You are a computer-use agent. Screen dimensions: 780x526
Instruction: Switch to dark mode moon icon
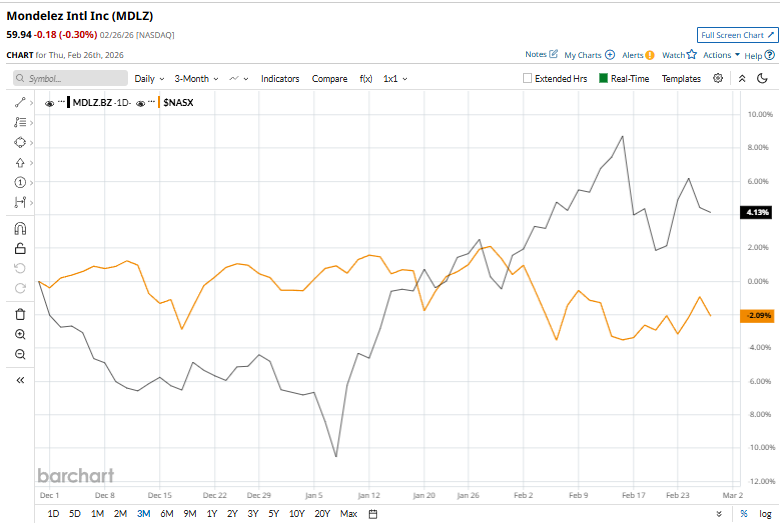click(741, 78)
